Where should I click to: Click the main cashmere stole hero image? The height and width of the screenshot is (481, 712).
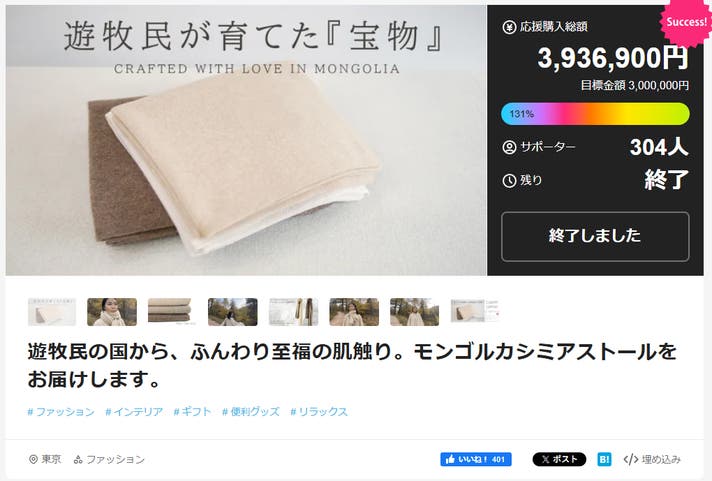[x=246, y=140]
